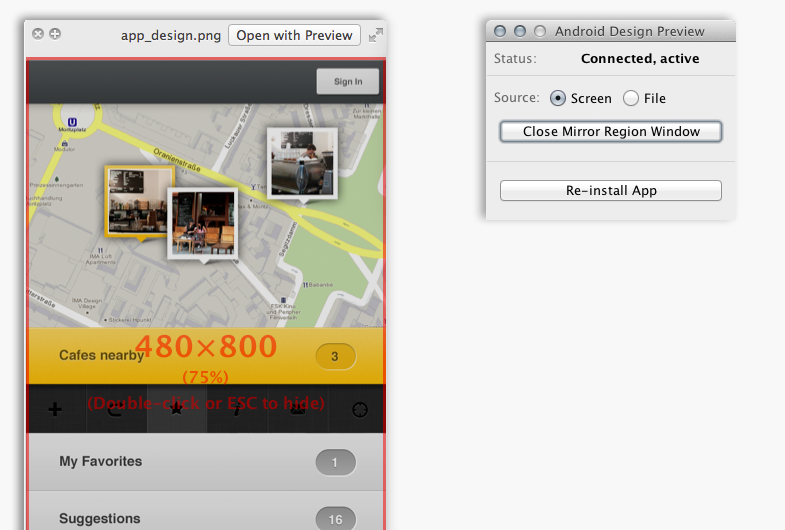
Task: Select the File source radio button
Action: point(631,98)
